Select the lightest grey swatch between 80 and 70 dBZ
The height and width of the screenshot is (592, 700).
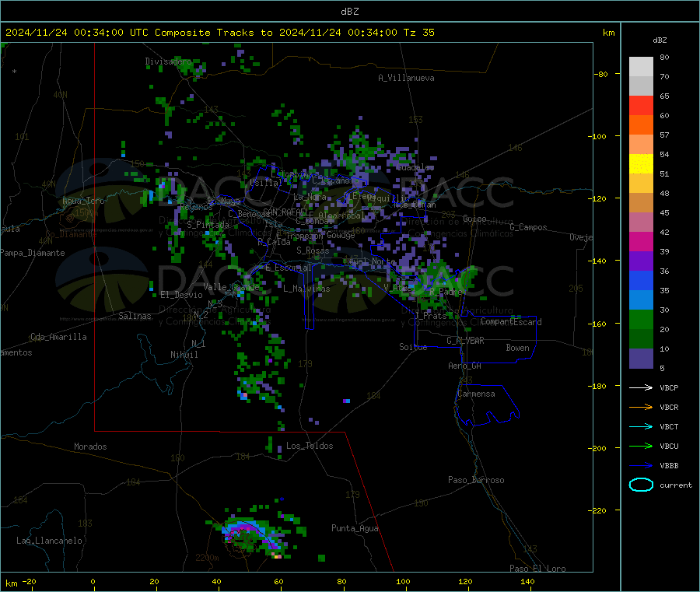coord(641,67)
